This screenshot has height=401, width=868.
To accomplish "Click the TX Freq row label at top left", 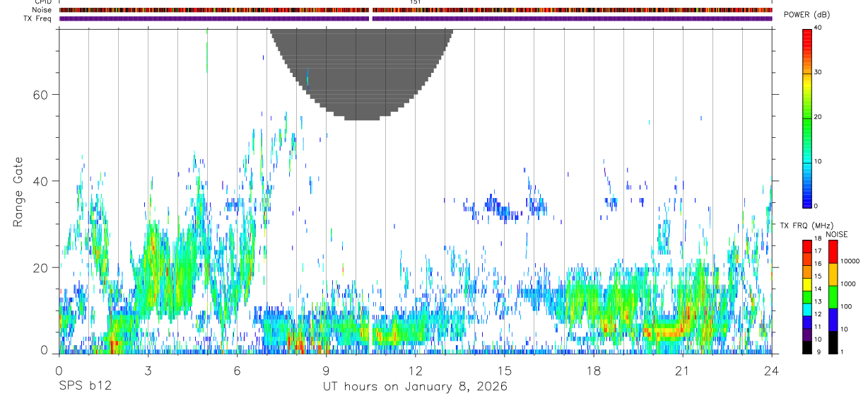I will pos(37,18).
